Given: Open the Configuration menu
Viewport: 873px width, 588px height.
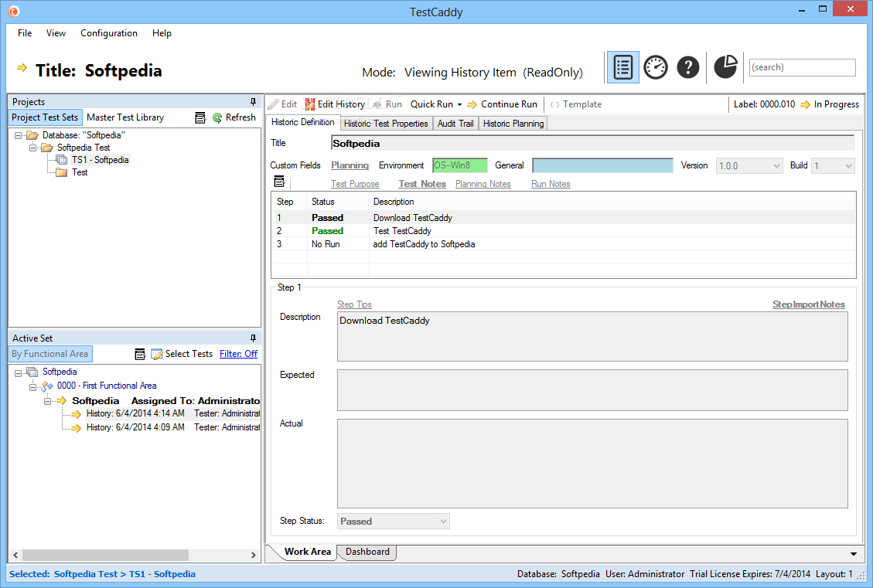Looking at the screenshot, I should [x=109, y=32].
